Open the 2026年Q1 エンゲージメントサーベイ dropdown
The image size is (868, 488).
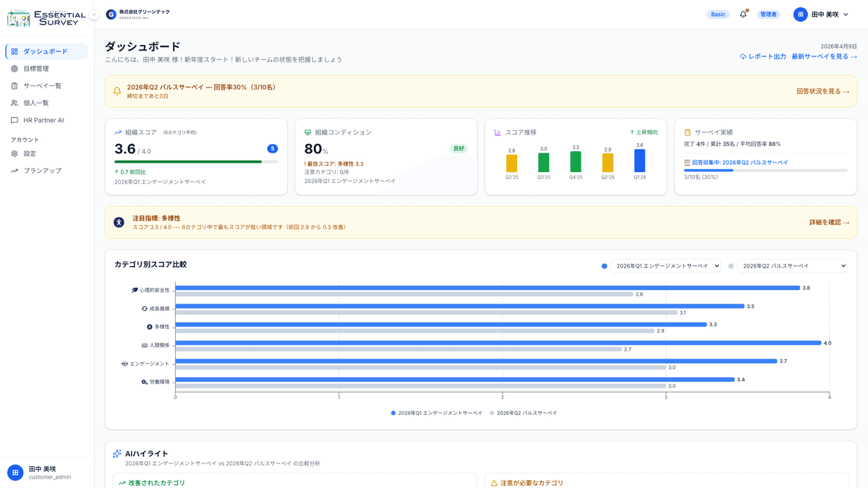tap(665, 266)
